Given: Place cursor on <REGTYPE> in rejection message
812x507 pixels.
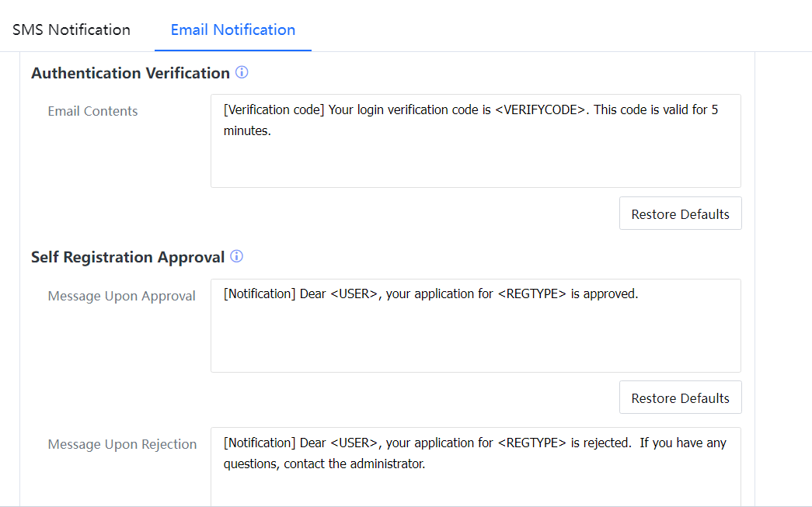Looking at the screenshot, I should 531,443.
